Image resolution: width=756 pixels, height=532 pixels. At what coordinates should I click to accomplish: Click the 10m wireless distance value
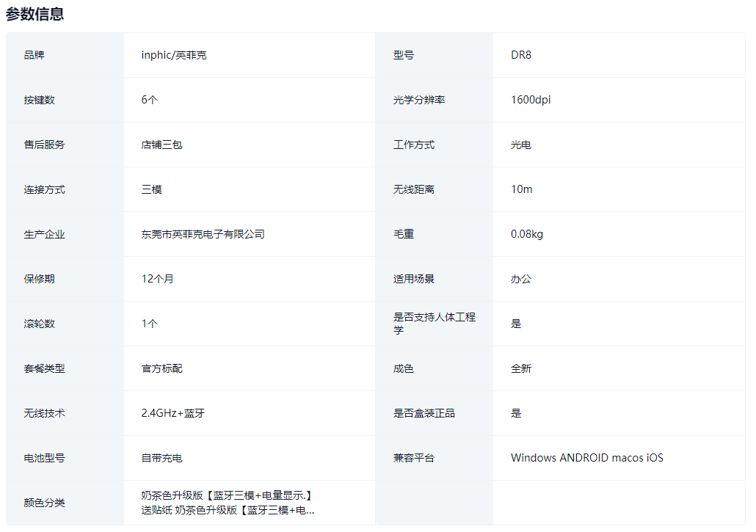521,189
